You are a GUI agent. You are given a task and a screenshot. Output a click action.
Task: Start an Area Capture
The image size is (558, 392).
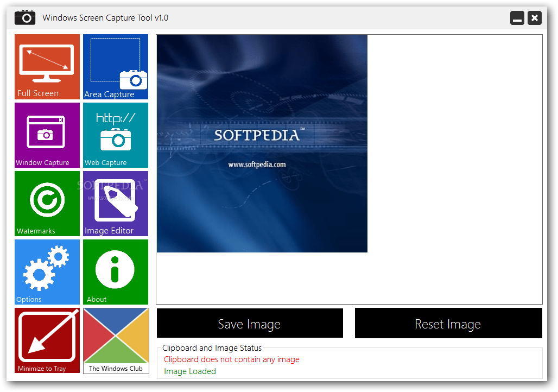pos(115,66)
